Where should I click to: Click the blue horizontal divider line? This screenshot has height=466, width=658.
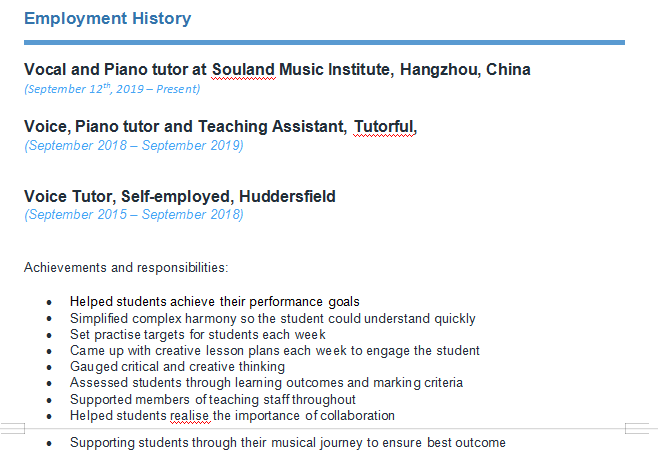[324, 42]
